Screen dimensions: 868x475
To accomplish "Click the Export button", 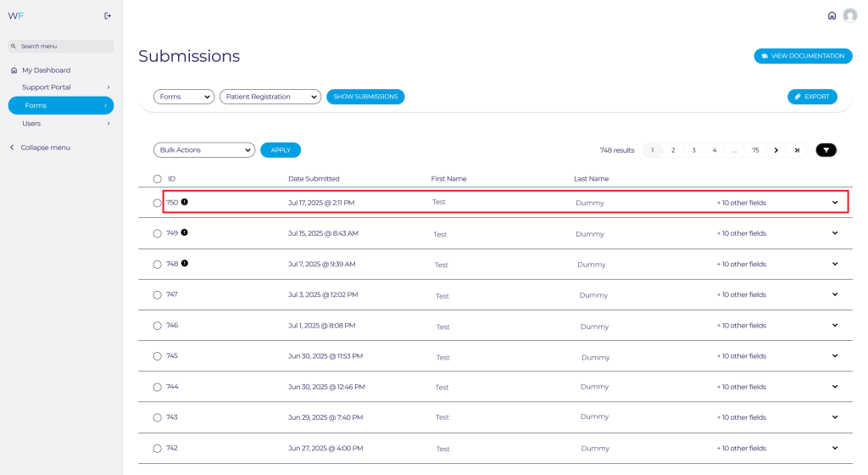I will [811, 97].
